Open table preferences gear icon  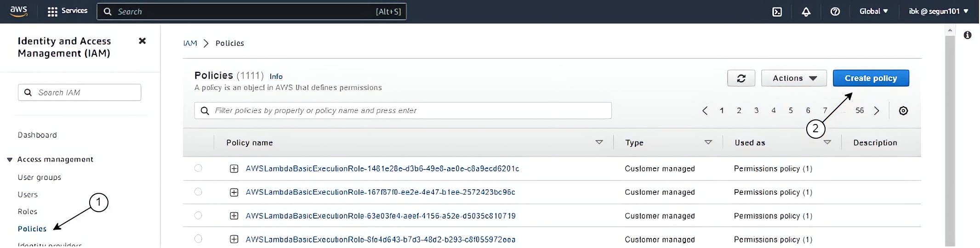903,111
